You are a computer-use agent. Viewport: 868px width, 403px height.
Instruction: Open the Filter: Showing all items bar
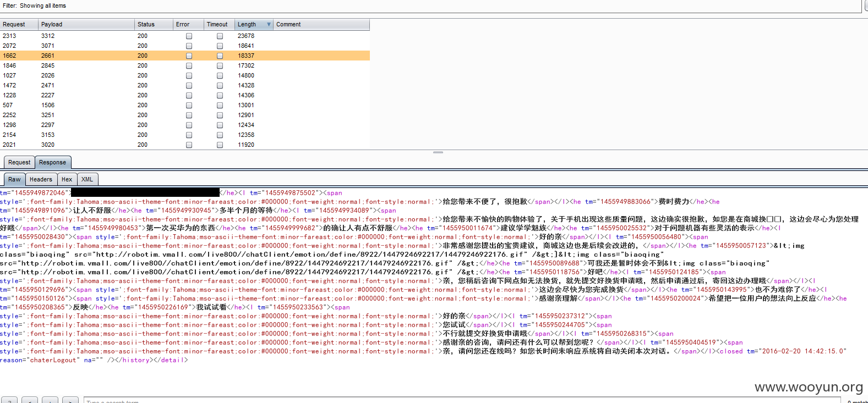[429, 5]
